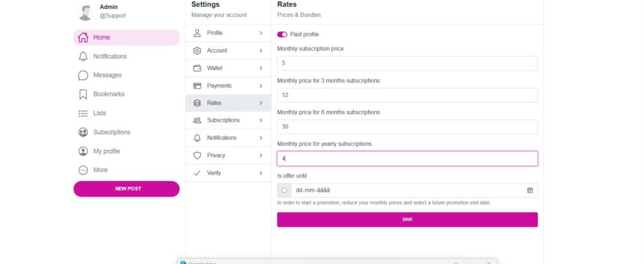Click the Wallet icon in Settings
The image size is (644, 264).
click(197, 68)
